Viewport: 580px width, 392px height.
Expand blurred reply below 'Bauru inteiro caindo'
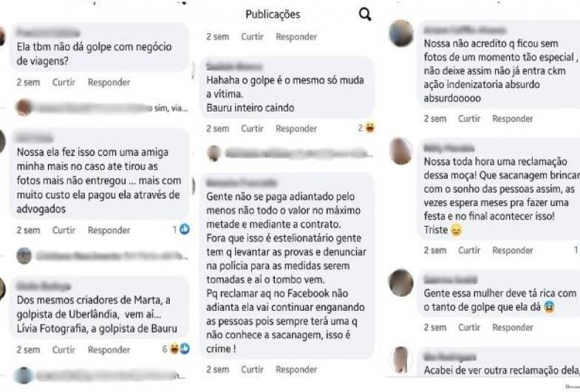coord(290,153)
